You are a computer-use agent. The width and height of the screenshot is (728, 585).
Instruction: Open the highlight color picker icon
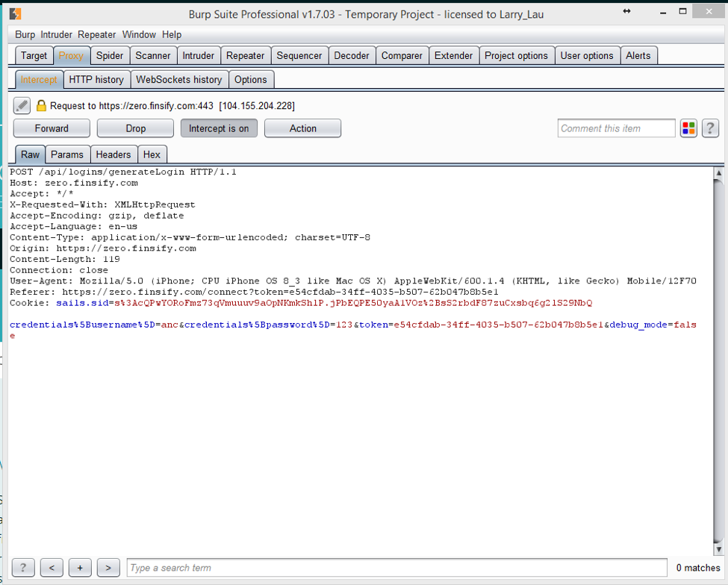coord(688,128)
